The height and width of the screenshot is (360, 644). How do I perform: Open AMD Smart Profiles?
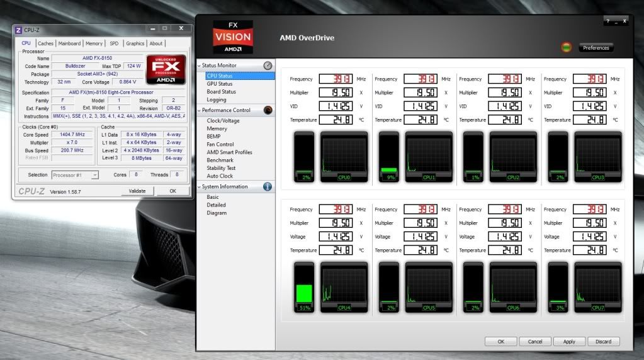[229, 152]
